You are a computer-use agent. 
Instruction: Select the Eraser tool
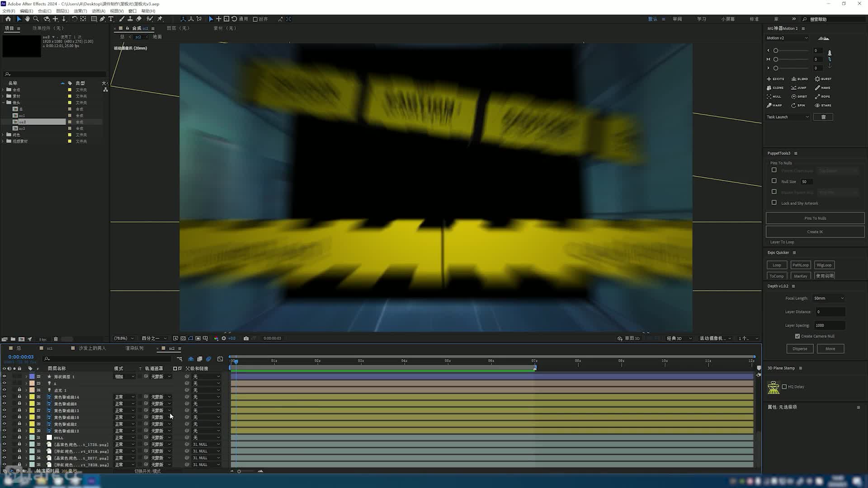(x=139, y=19)
